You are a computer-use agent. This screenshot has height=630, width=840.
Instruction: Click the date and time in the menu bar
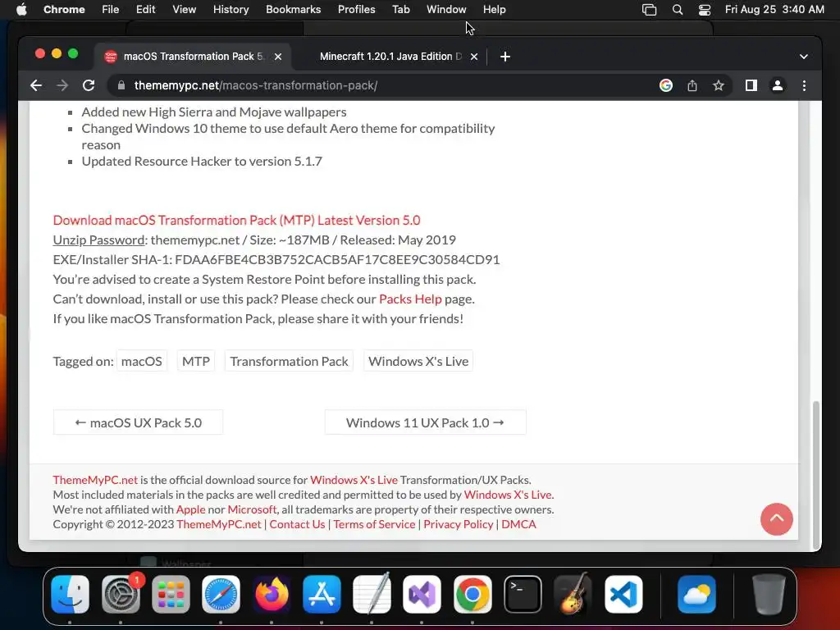pyautogui.click(x=774, y=10)
